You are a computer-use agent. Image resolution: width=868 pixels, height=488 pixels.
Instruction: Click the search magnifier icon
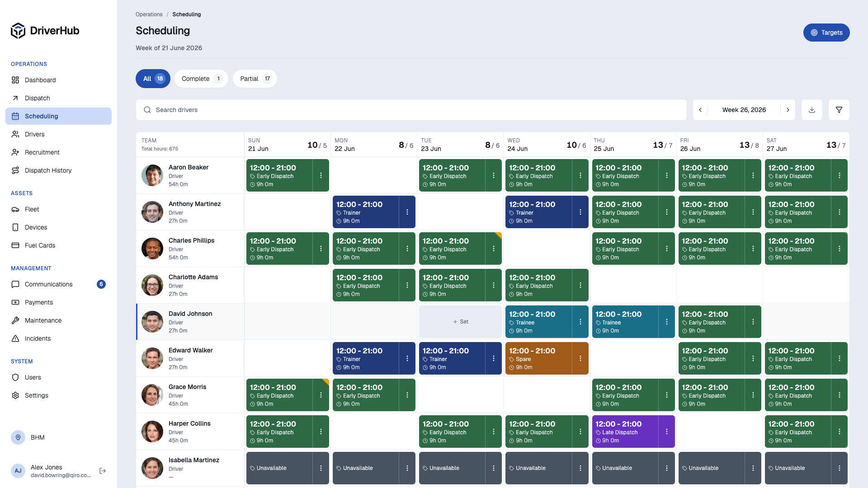click(x=147, y=110)
